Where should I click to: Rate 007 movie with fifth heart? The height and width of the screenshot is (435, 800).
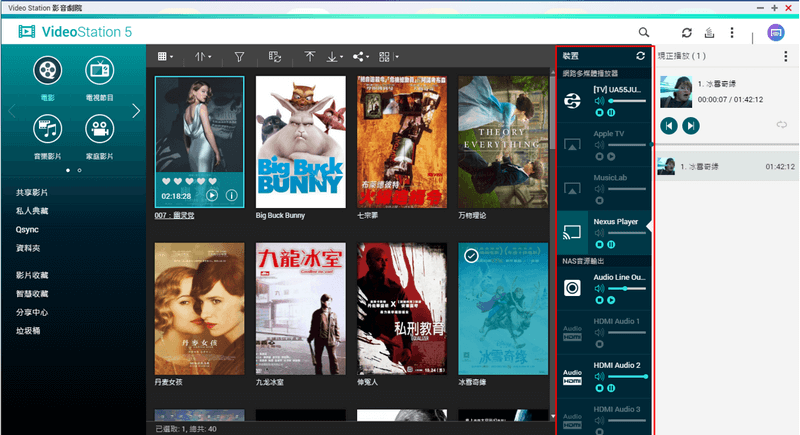click(x=213, y=181)
